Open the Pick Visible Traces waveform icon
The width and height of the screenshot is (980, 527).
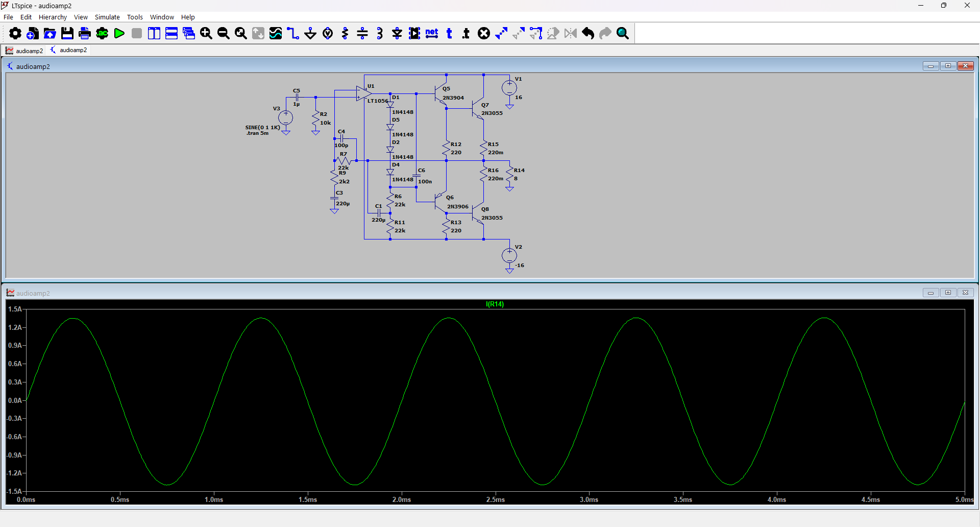(x=276, y=33)
